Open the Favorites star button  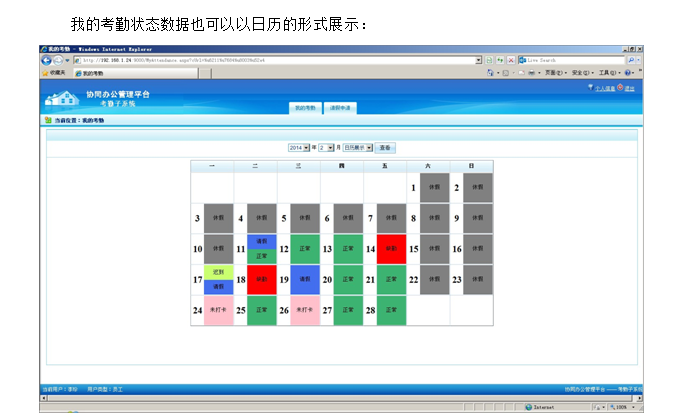point(54,73)
